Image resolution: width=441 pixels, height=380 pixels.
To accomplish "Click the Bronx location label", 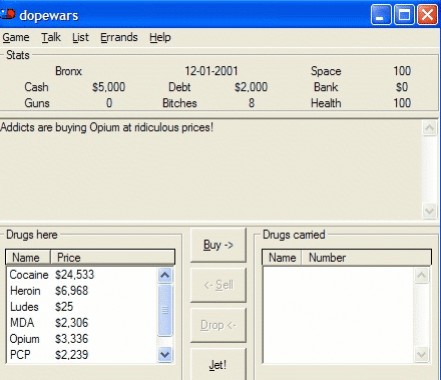I will (x=68, y=71).
